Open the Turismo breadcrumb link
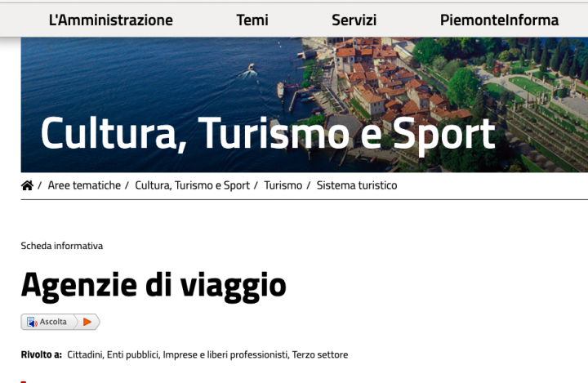This screenshot has width=588, height=383. tap(283, 185)
